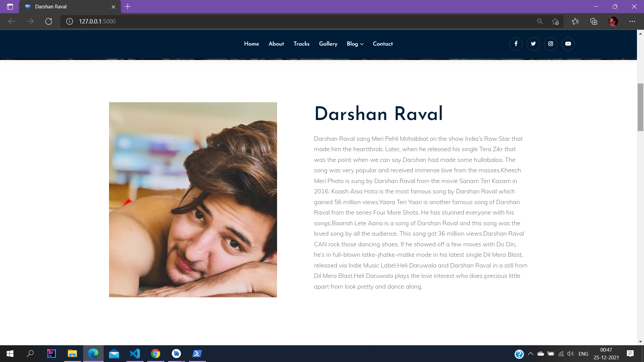Open browser Settings and more menu
This screenshot has height=362, width=644.
(x=632, y=21)
